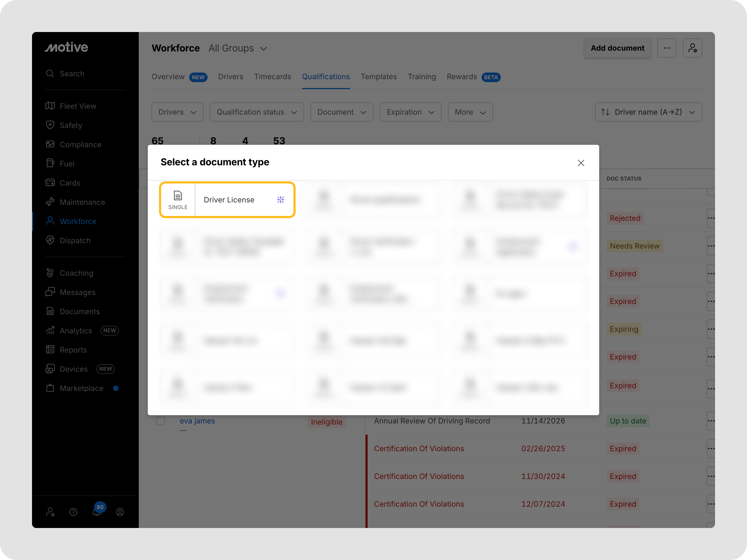
Task: Click the Maintenance wrench icon
Action: pos(50,202)
